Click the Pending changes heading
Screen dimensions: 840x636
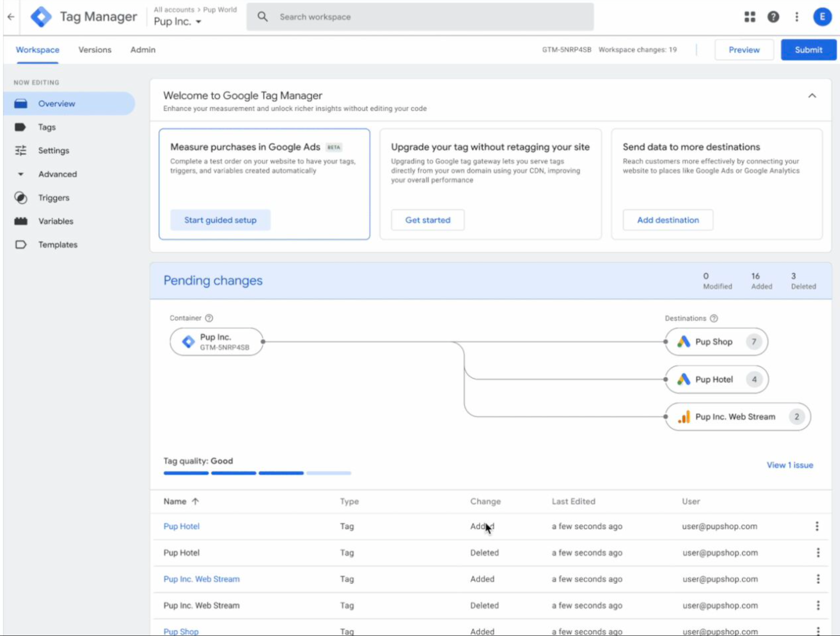pyautogui.click(x=213, y=281)
